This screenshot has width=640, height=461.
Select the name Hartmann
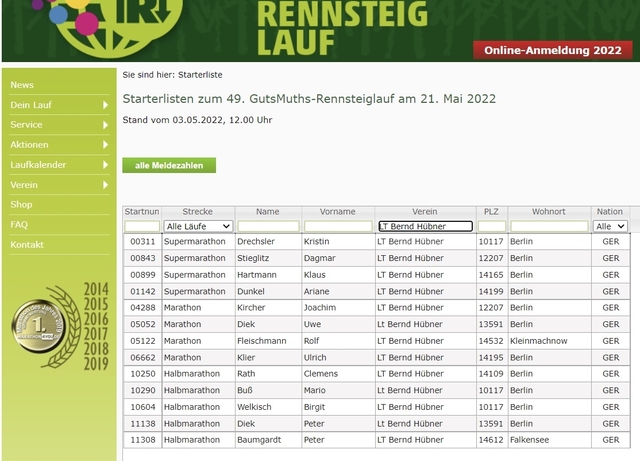[x=257, y=275]
